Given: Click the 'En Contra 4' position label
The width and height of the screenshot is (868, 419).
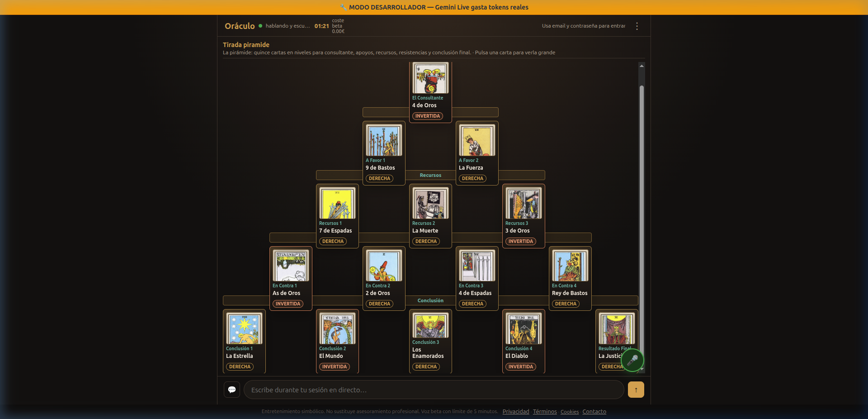Looking at the screenshot, I should 564,286.
